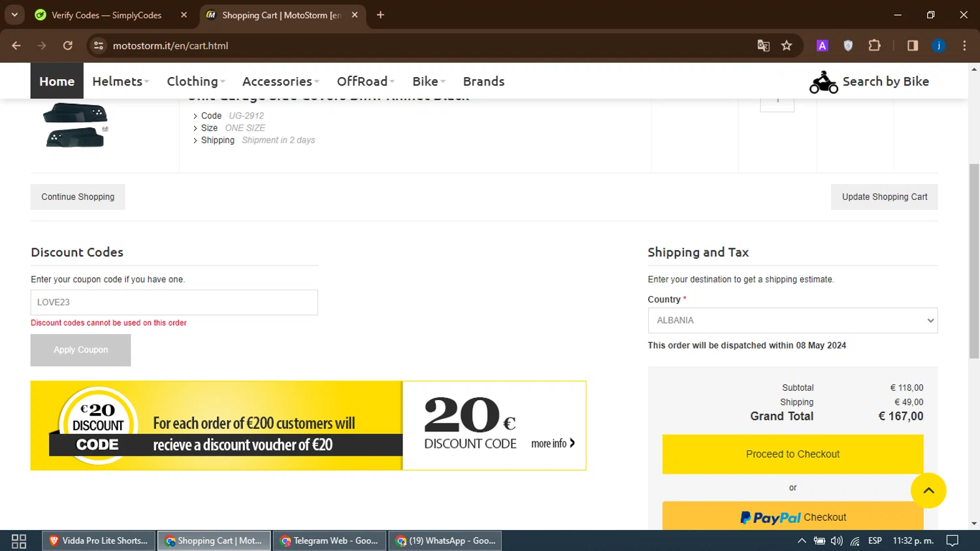Viewport: 980px width, 551px height.
Task: Open Windows Task View icon
Action: point(19,541)
